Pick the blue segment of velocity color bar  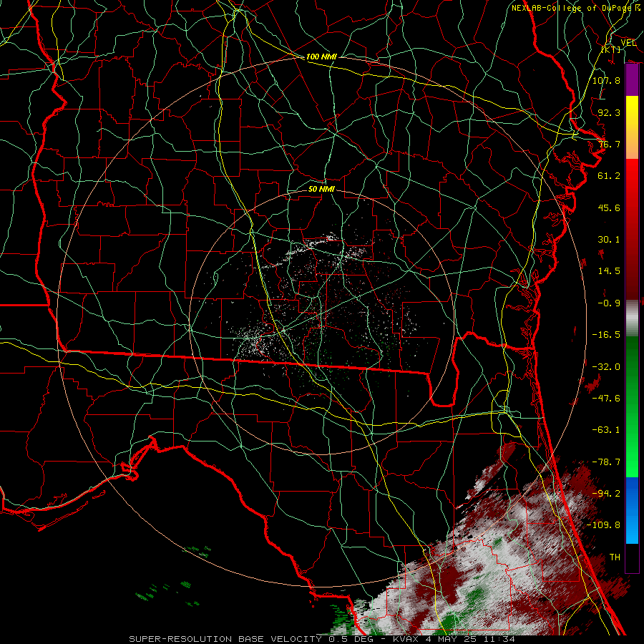point(632,510)
